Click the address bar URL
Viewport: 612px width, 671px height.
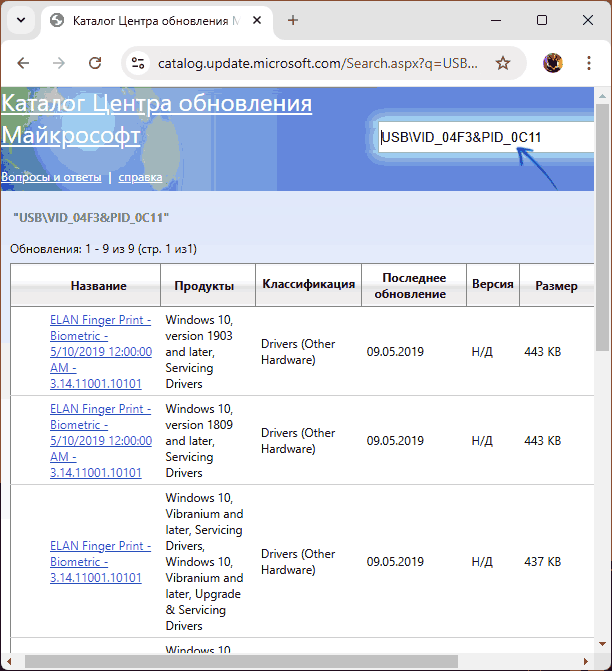(x=318, y=63)
